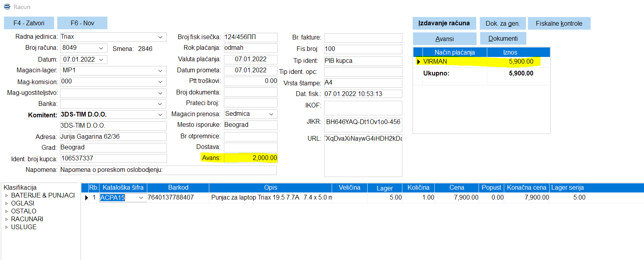Click the F4 - Zatvori button
This screenshot has height=260, width=644.
pyautogui.click(x=29, y=23)
